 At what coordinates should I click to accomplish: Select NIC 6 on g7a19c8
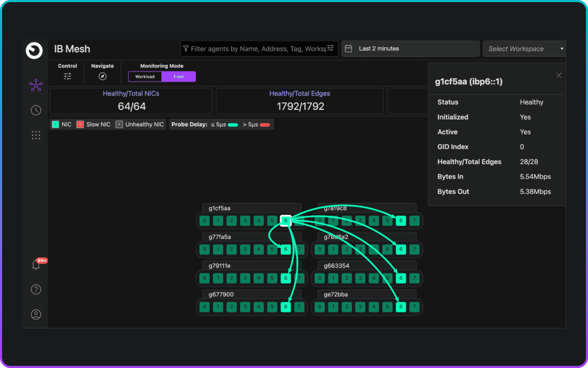401,221
